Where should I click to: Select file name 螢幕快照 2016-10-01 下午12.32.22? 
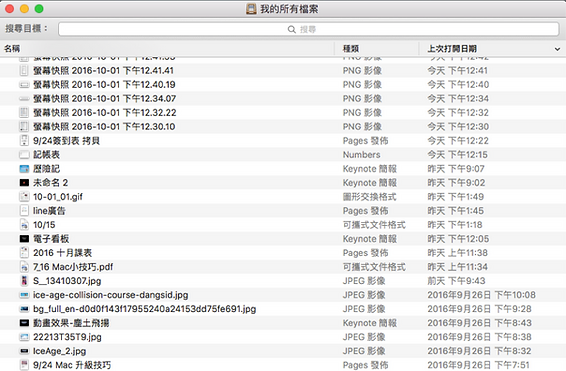click(x=105, y=113)
